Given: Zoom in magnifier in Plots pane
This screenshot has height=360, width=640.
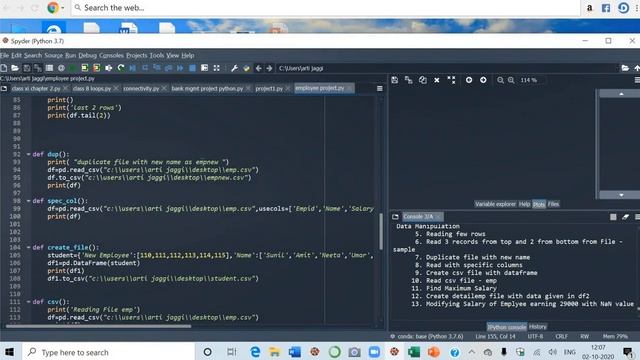Looking at the screenshot, I should coord(511,80).
